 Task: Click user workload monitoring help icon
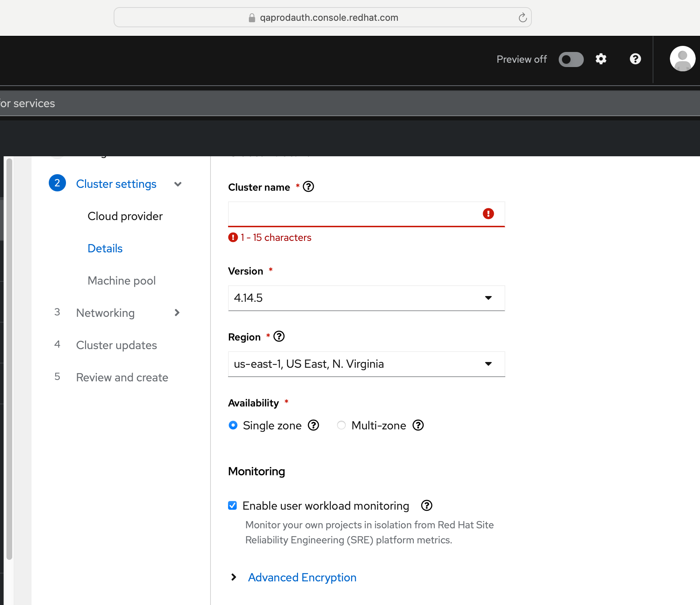coord(426,506)
